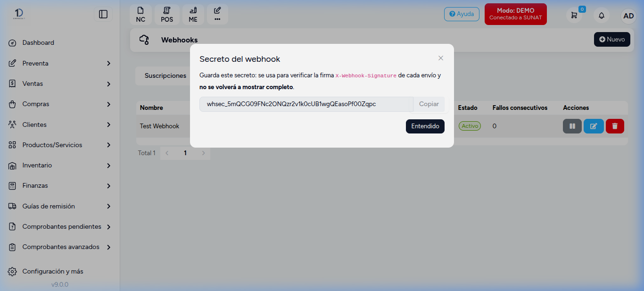Viewport: 644px width, 291px height.
Task: Open the ME quick shortcut
Action: click(193, 15)
